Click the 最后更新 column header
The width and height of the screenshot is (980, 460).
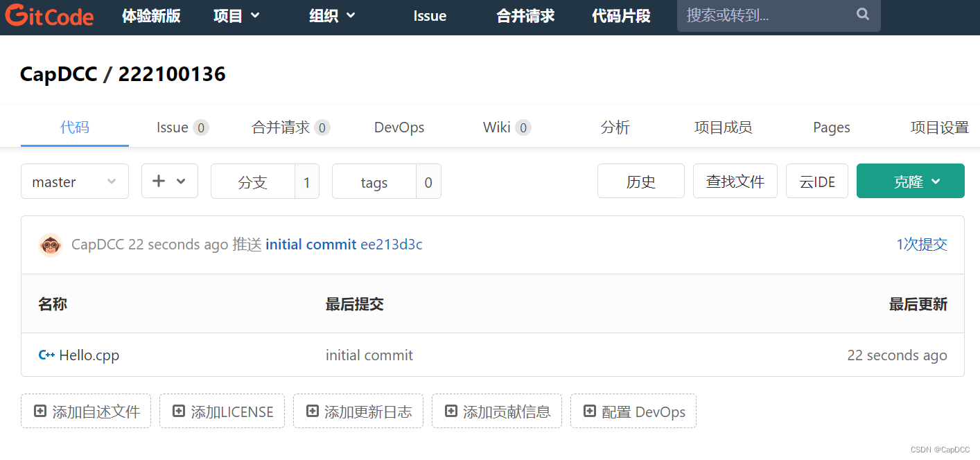pyautogui.click(x=918, y=304)
